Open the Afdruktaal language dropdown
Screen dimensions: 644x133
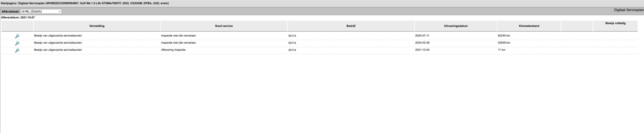click(x=41, y=11)
